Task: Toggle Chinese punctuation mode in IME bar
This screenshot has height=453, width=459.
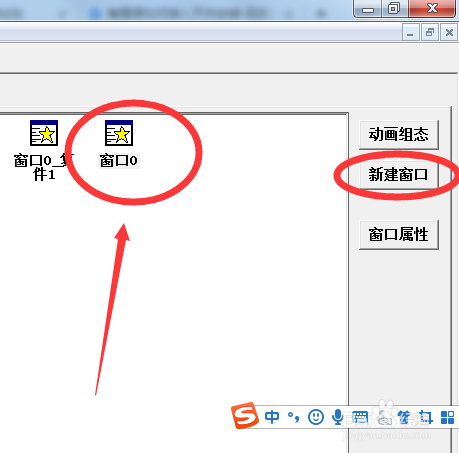Action: tap(294, 417)
